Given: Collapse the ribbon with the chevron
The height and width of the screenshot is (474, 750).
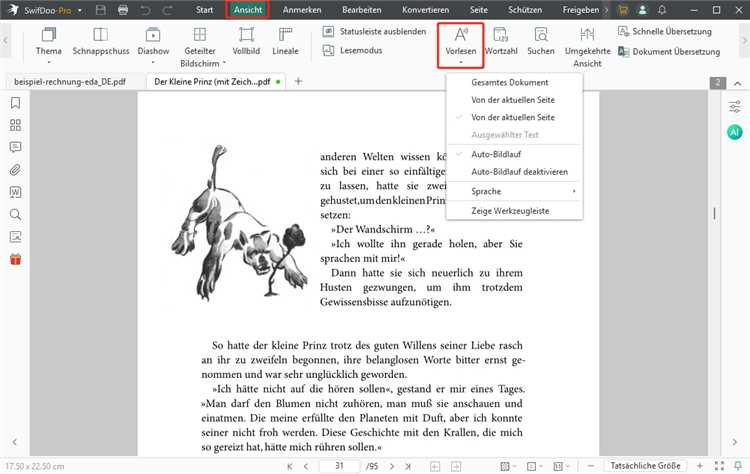Looking at the screenshot, I should point(738,83).
